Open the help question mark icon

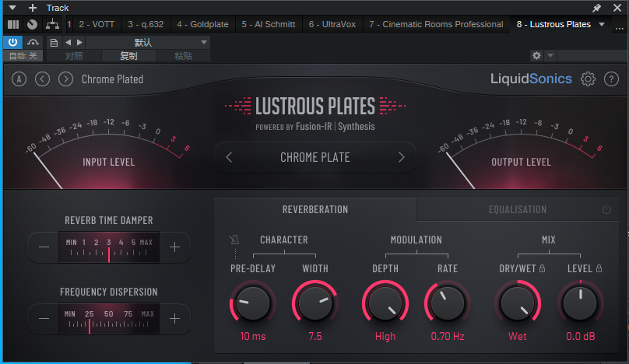tap(611, 79)
